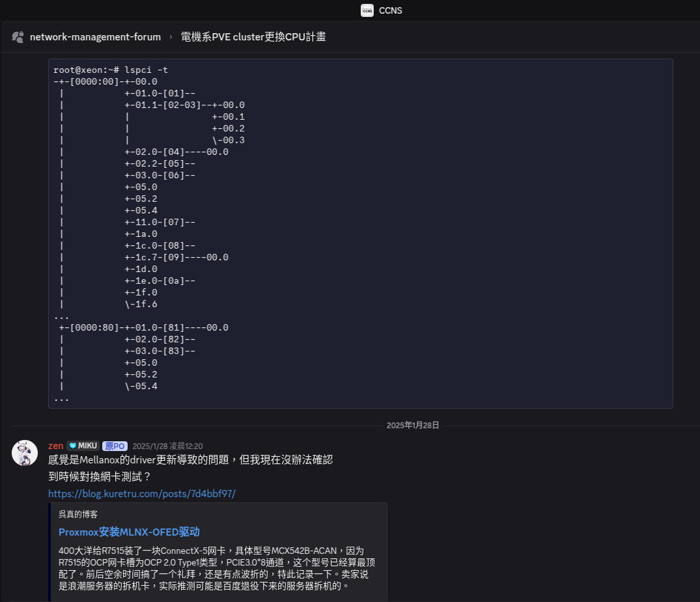This screenshot has width=700, height=602.
Task: Click the message line 到時候對換網卡測試？
Action: 100,476
